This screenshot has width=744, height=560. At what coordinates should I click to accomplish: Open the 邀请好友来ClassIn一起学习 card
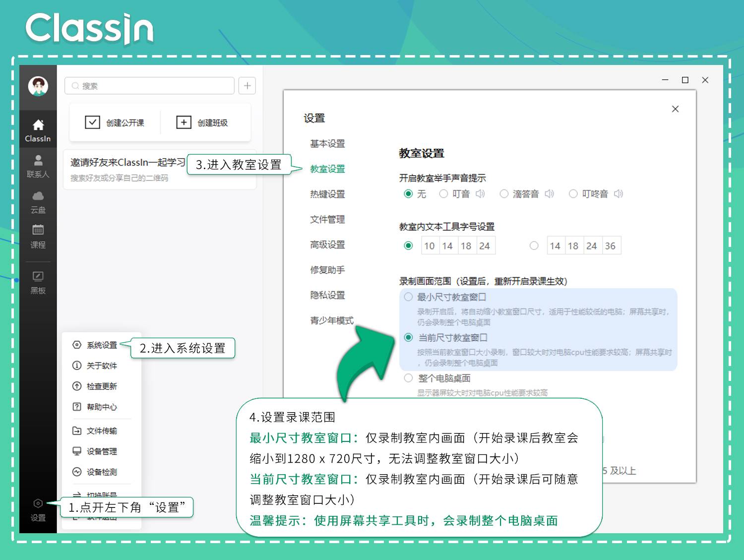(160, 169)
